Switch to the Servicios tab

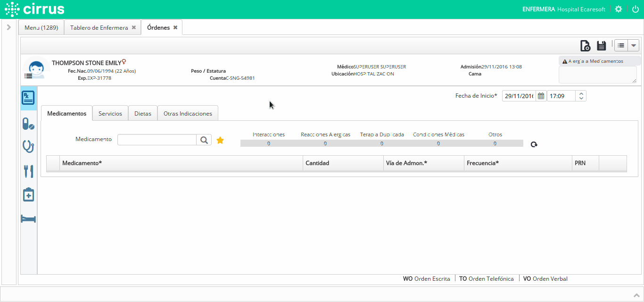(110, 114)
